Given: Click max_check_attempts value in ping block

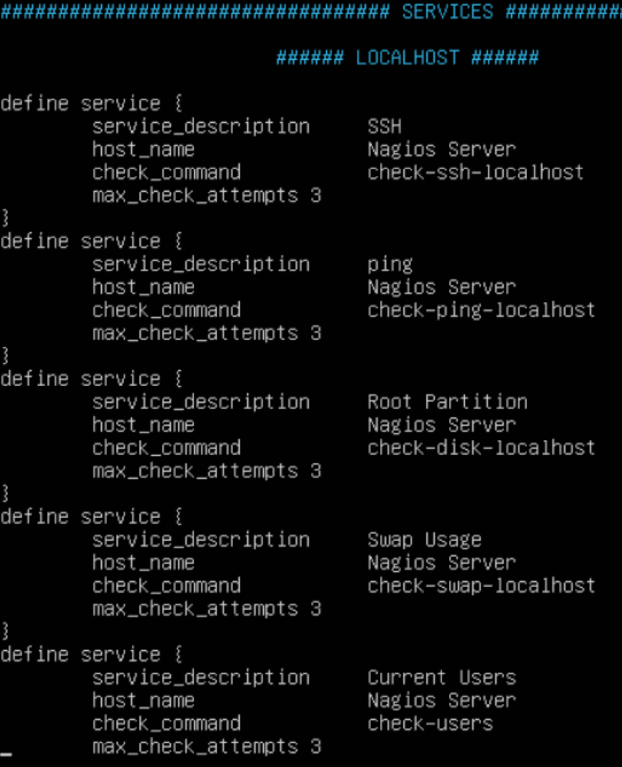Looking at the screenshot, I should tap(316, 334).
